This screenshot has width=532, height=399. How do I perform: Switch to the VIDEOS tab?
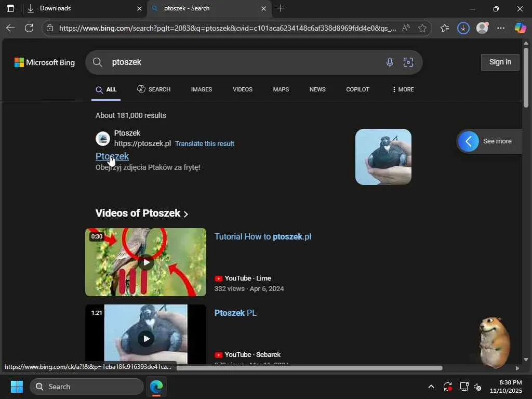click(243, 89)
